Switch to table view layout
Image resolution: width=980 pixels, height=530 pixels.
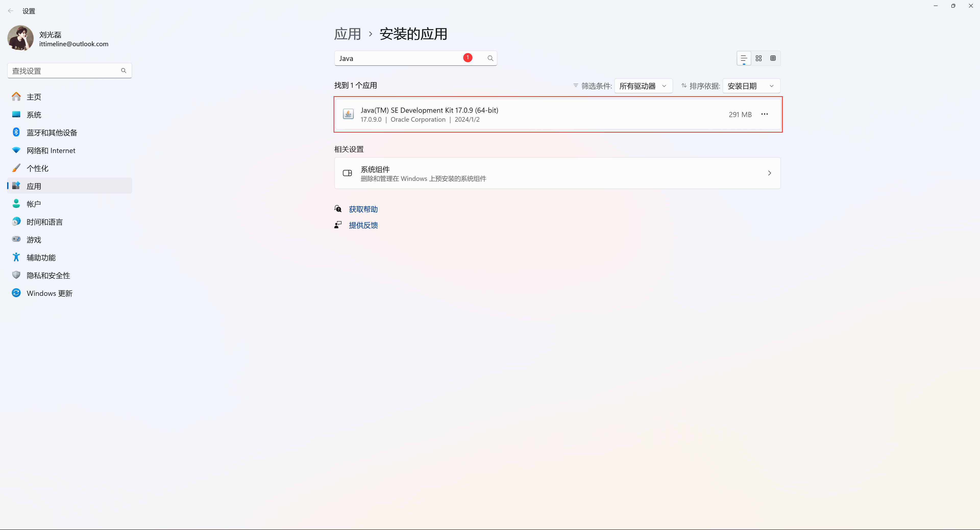[773, 58]
